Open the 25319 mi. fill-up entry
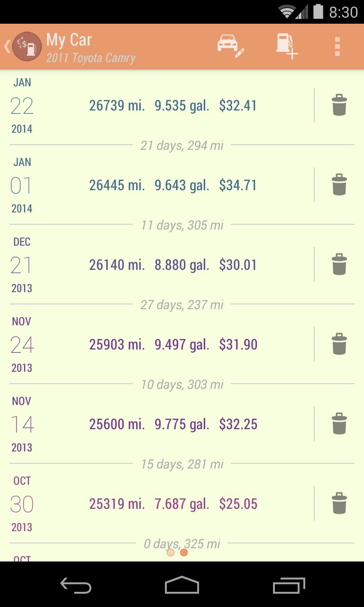Image resolution: width=364 pixels, height=607 pixels. tap(117, 504)
